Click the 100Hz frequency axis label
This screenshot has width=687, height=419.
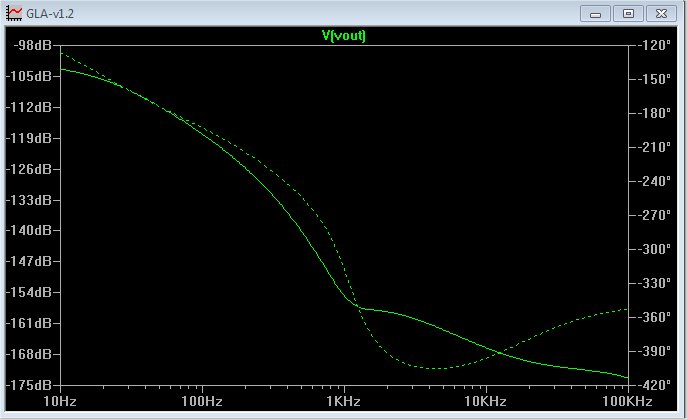[202, 401]
